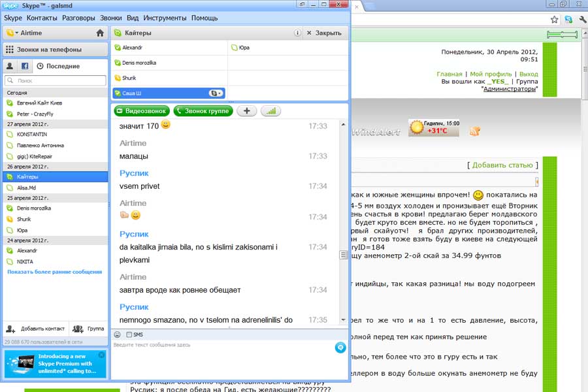Viewport: 588px width, 392px height.
Task: Open the Skype menu
Action: [13, 18]
